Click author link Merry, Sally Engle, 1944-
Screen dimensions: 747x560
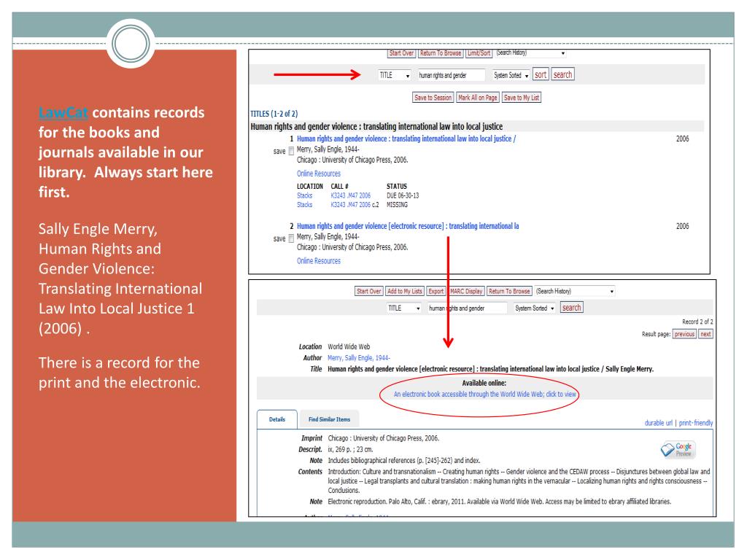tap(359, 358)
